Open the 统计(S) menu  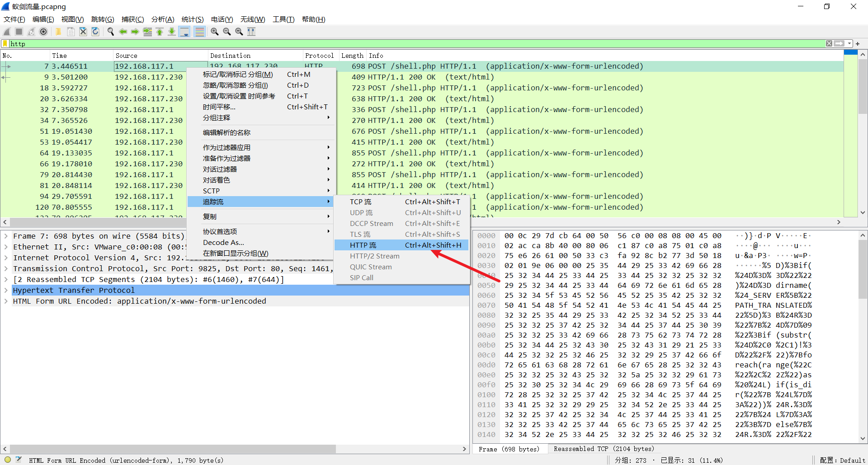(x=192, y=19)
